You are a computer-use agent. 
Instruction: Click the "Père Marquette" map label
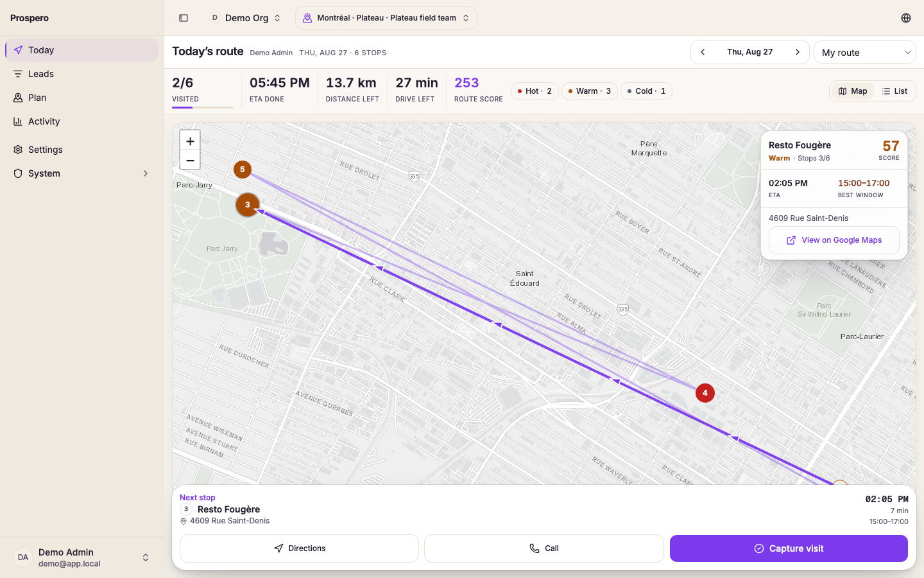click(x=649, y=148)
